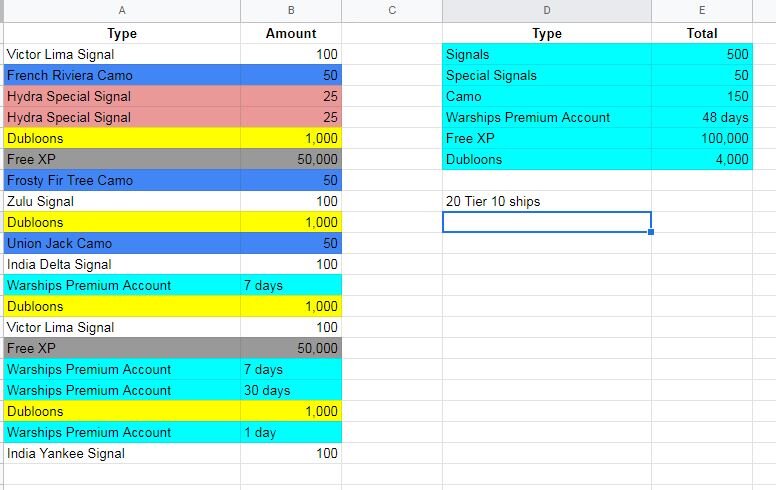
Task: Click the India Yankee Signal cell
Action: pyautogui.click(x=121, y=453)
